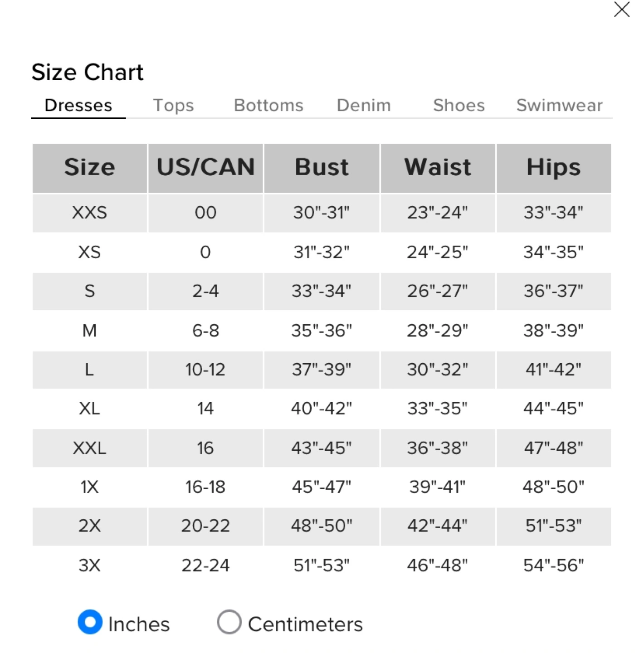Click the Bust column header

tap(322, 168)
